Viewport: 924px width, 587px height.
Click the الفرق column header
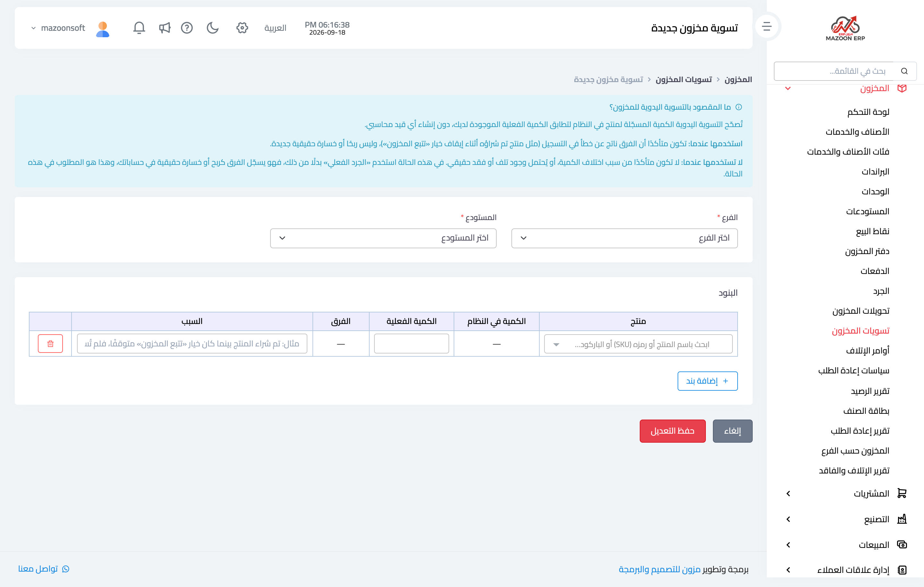coord(341,321)
